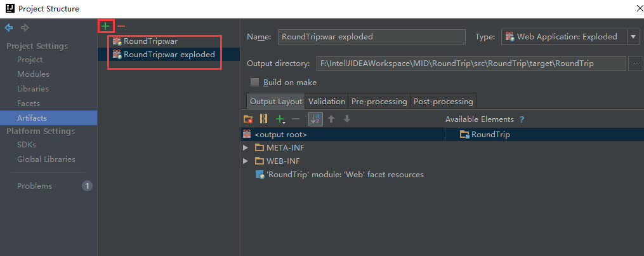Toggle sort elements by name
Viewport: 644px width, 256px height.
(316, 119)
